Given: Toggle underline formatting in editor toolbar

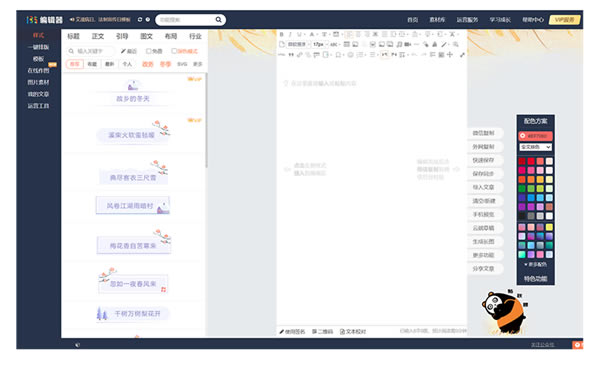Looking at the screenshot, I should tap(299, 34).
